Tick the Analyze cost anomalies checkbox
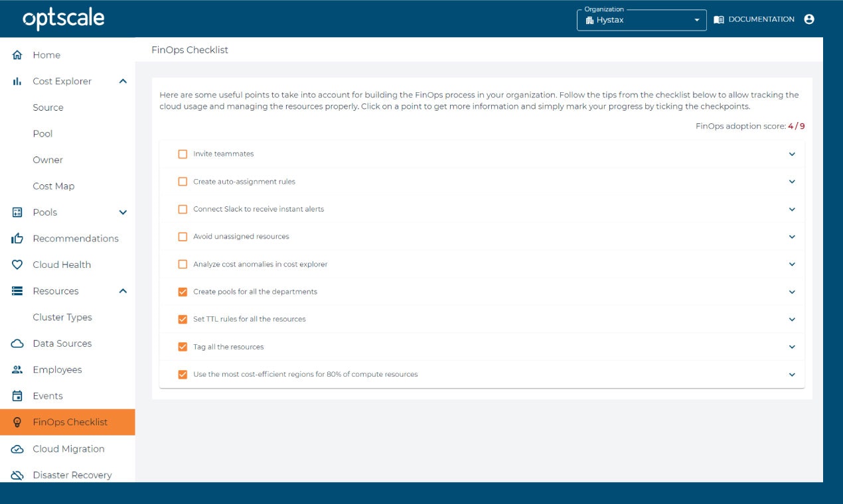The width and height of the screenshot is (843, 504). click(x=183, y=264)
